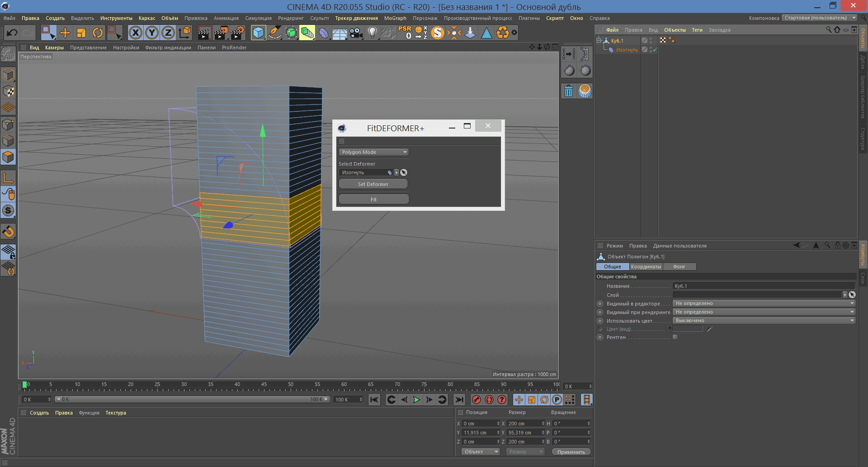
Task: Click the Camera icon in toolbar
Action: point(356,33)
